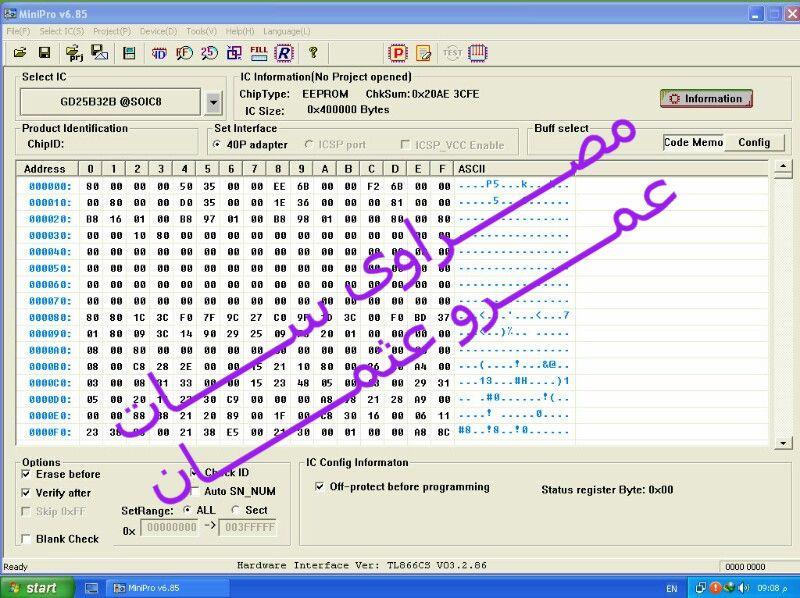
Task: Save project with the disk-and-picture icon
Action: 99,53
